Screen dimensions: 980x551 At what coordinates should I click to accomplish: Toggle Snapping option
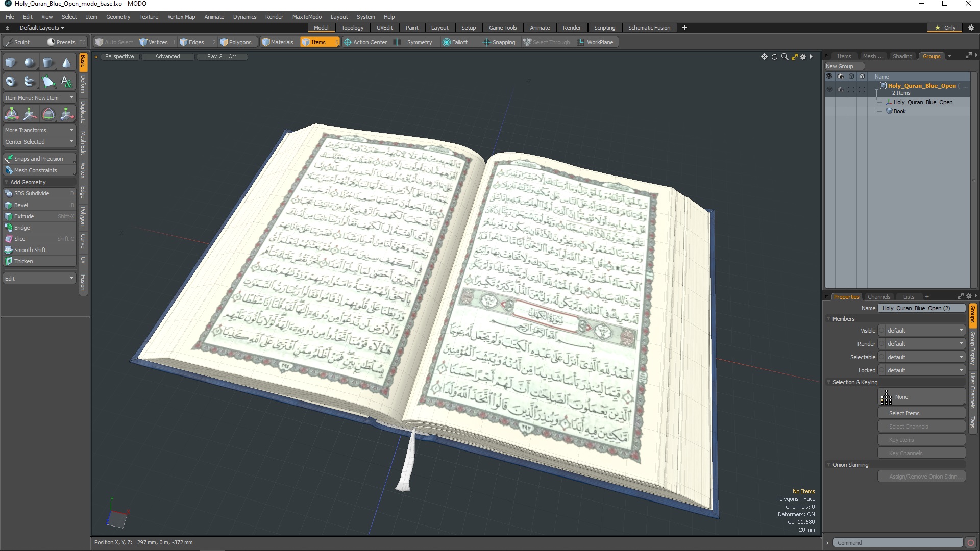(x=499, y=42)
